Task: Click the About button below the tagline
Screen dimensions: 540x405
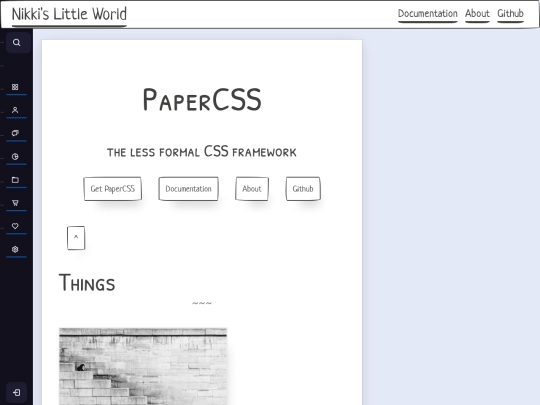Action: 252,189
